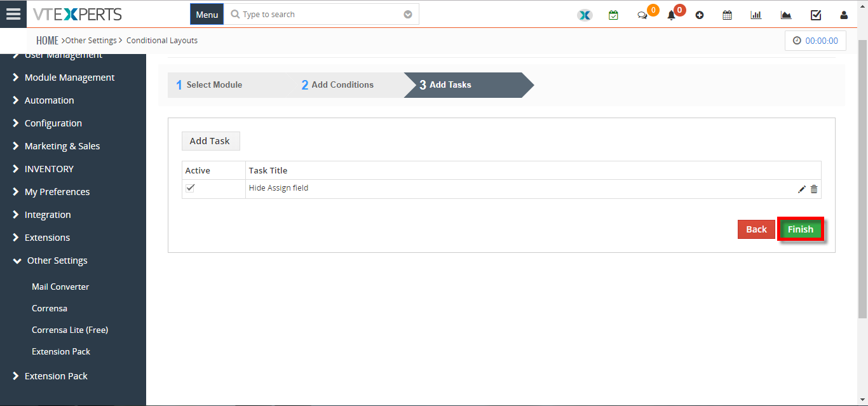The height and width of the screenshot is (406, 868).
Task: Open the hamburger sidebar menu
Action: pyautogui.click(x=13, y=14)
